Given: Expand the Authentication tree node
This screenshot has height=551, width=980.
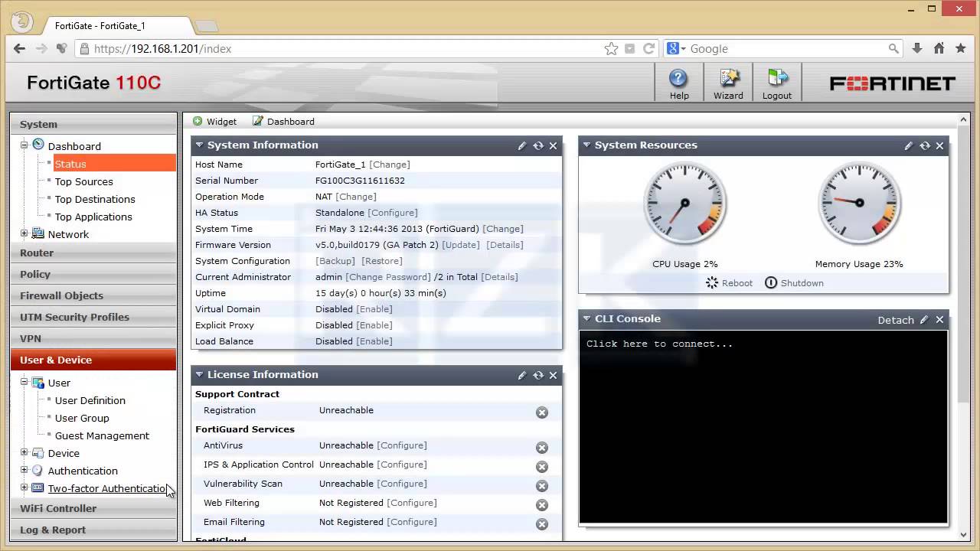Looking at the screenshot, I should [24, 470].
